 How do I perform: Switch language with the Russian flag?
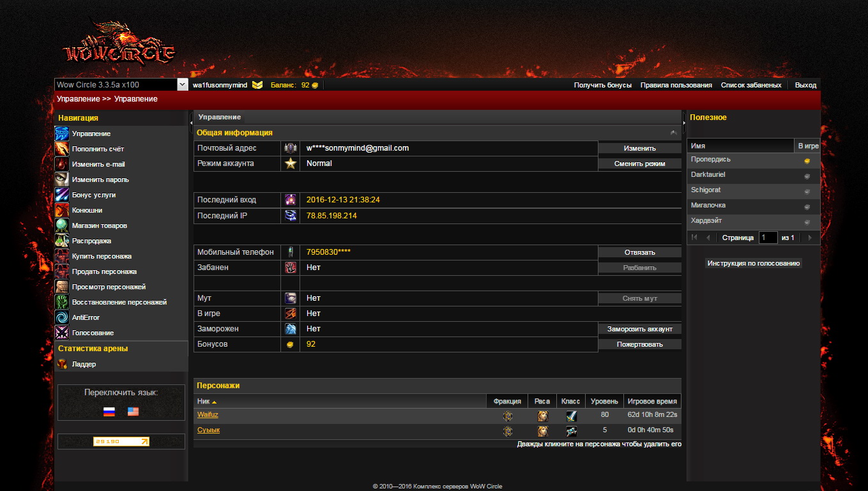[109, 412]
